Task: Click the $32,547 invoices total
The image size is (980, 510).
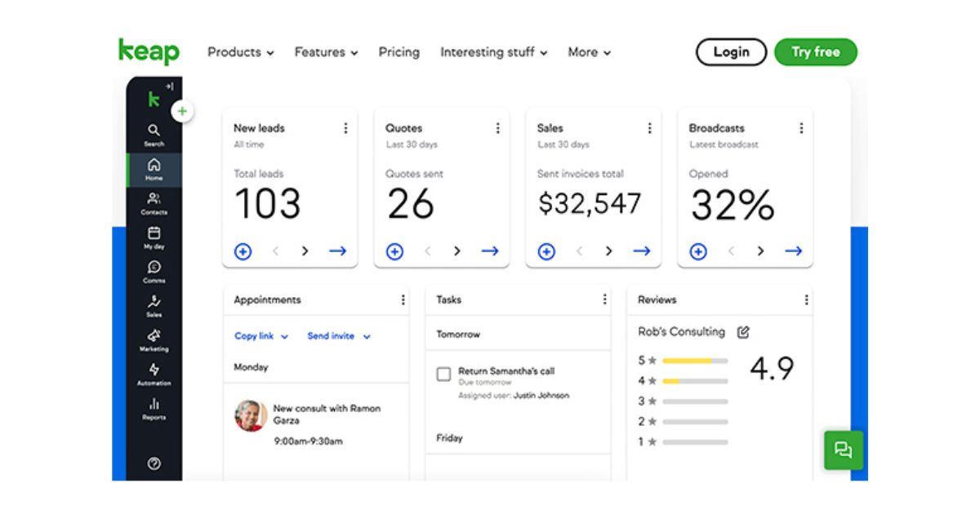Action: pos(590,204)
